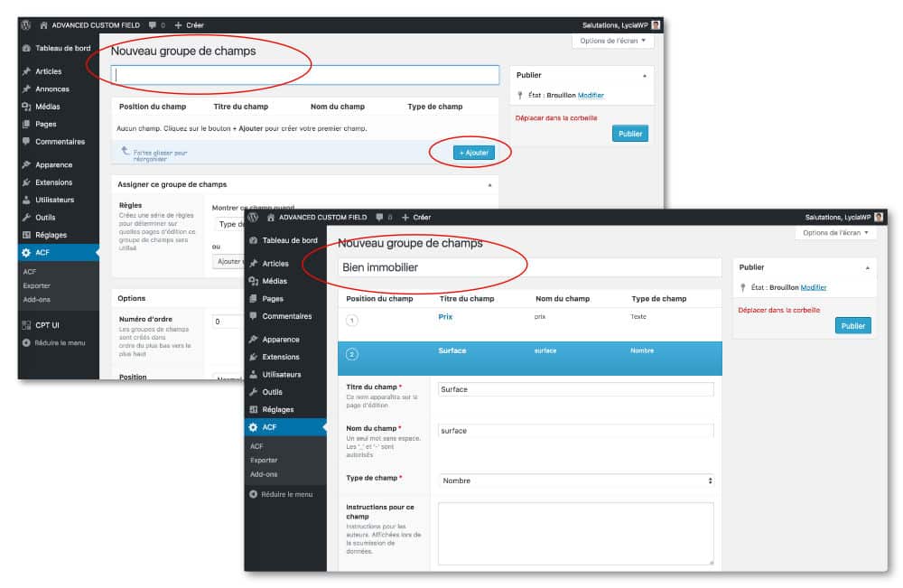Open the Annonces menu item
The image size is (903, 588).
(x=52, y=89)
